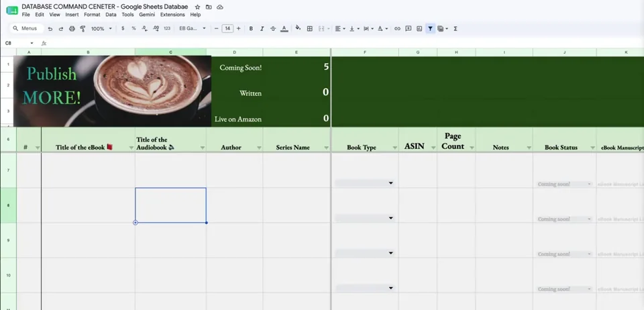The height and width of the screenshot is (310, 644).
Task: Open the Data menu
Action: pyautogui.click(x=111, y=14)
